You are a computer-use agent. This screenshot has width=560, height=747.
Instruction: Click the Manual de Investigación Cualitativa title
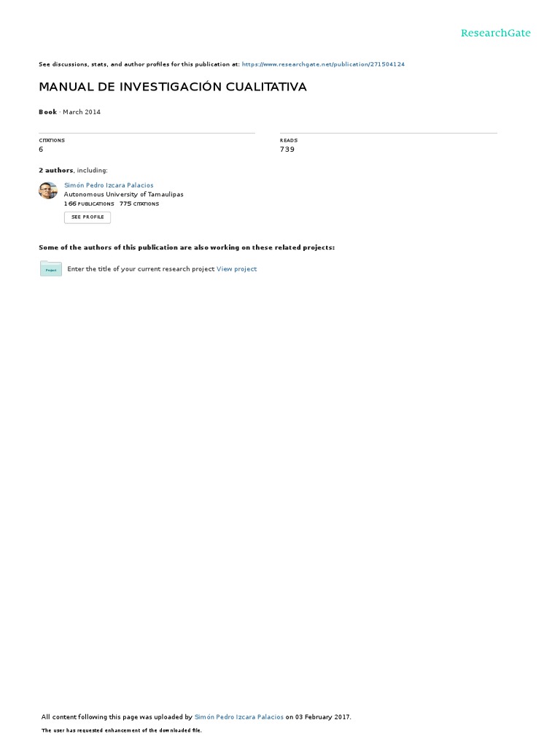click(x=173, y=87)
